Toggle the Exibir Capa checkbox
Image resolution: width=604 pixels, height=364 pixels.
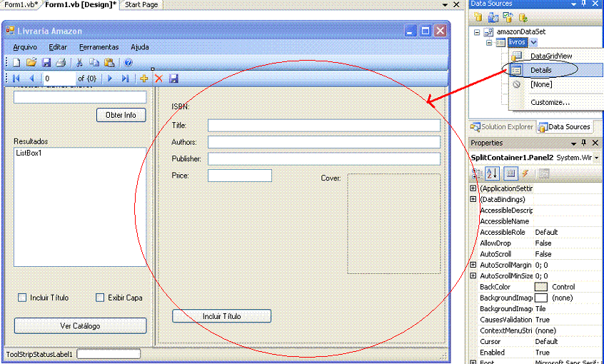[100, 298]
